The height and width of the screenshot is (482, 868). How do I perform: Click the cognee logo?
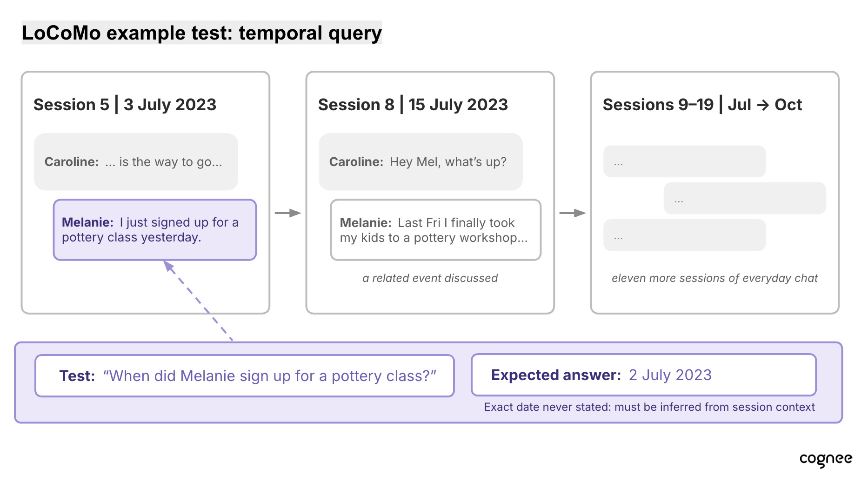tap(826, 460)
